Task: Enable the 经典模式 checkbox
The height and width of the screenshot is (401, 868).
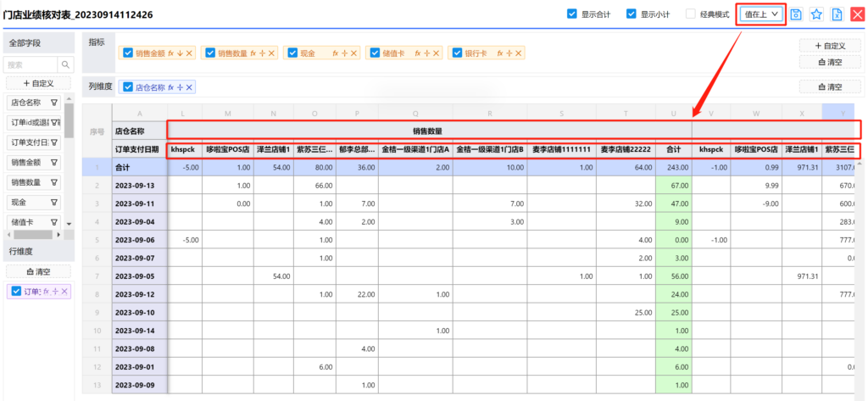Action: click(x=691, y=15)
